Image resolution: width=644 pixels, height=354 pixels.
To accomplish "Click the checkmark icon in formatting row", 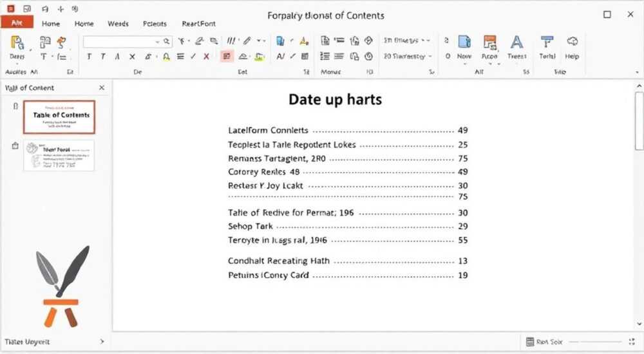I will tap(193, 56).
